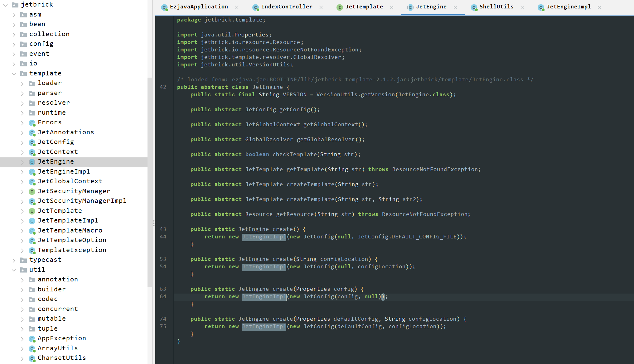Viewport: 634px width, 364px height.
Task: Click the typecast package folder icon
Action: pos(23,260)
